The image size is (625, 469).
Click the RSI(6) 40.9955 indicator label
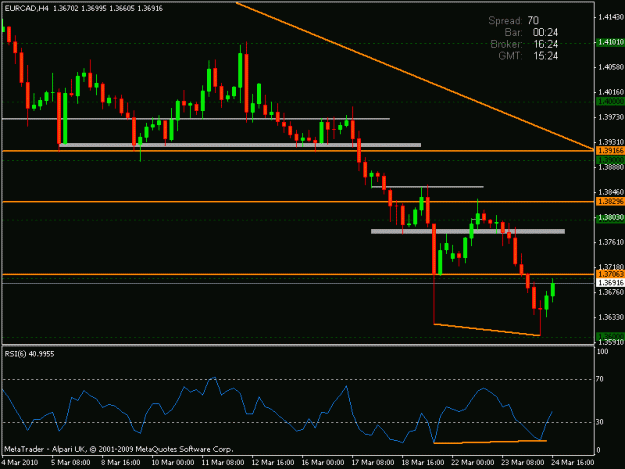click(x=29, y=354)
